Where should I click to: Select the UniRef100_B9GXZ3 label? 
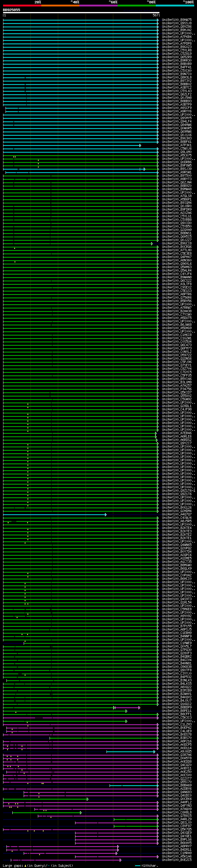pyautogui.click(x=176, y=47)
